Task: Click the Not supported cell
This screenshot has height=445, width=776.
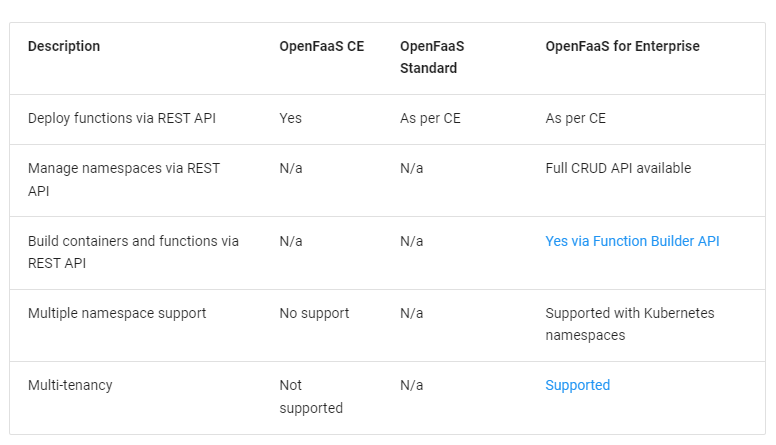Action: pos(311,396)
